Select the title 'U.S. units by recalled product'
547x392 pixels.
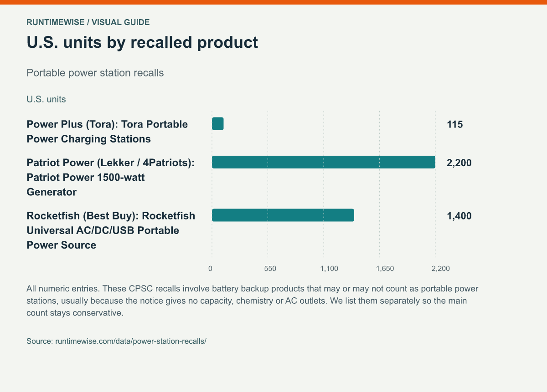tap(142, 42)
